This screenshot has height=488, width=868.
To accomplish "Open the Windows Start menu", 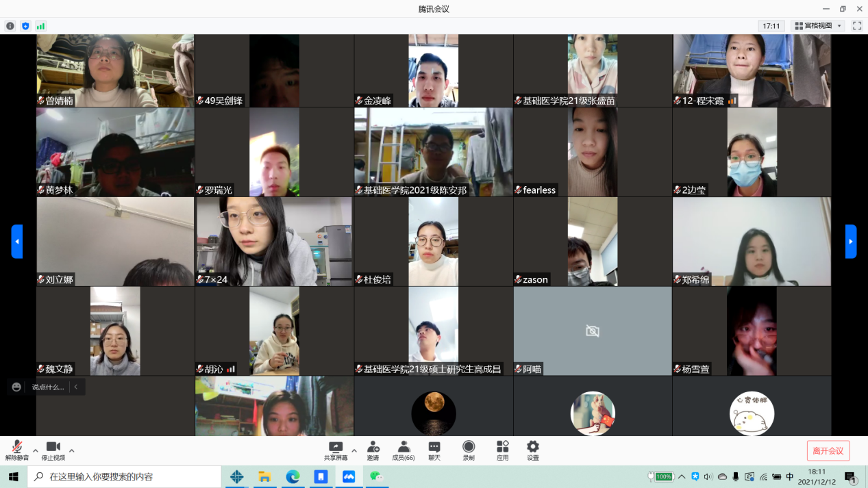I will 13,476.
